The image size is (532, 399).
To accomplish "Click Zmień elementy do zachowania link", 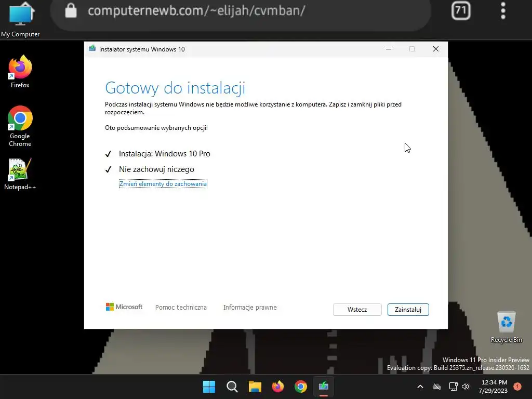I will [x=163, y=184].
